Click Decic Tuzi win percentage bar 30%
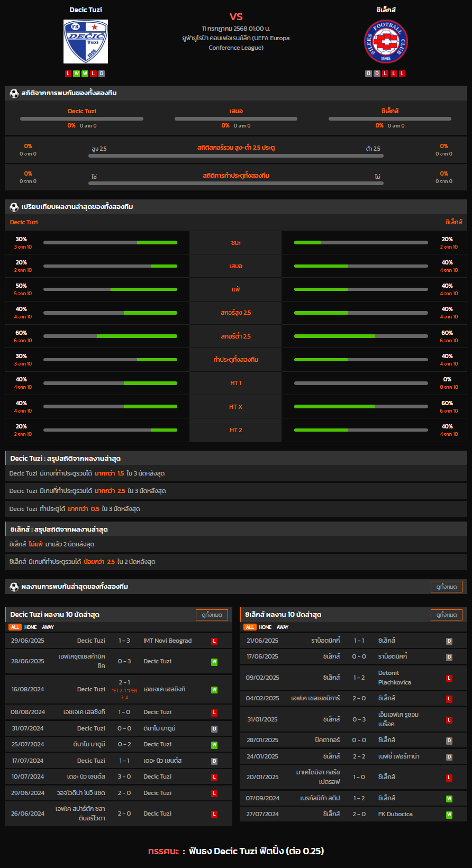The height and width of the screenshot is (868, 472). tap(110, 243)
